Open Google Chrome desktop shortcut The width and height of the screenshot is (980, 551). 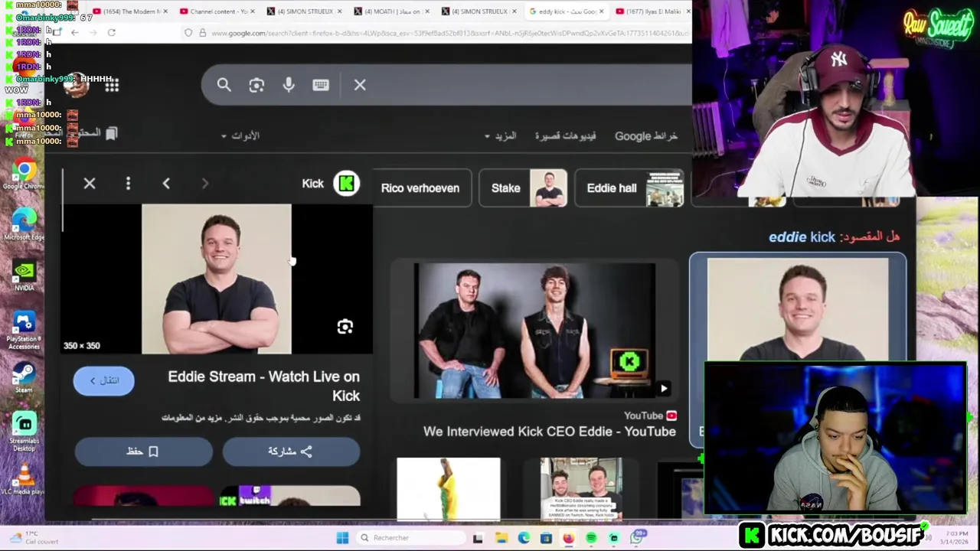tap(24, 174)
